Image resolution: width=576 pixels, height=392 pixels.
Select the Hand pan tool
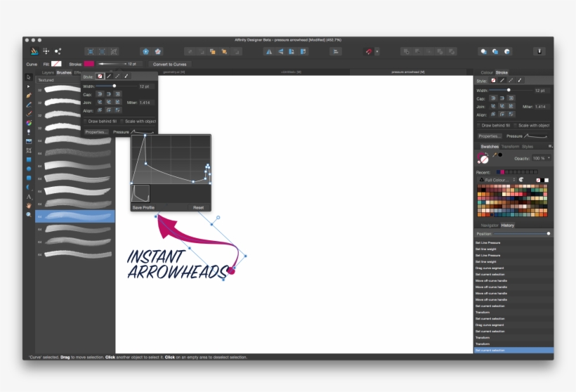[29, 205]
